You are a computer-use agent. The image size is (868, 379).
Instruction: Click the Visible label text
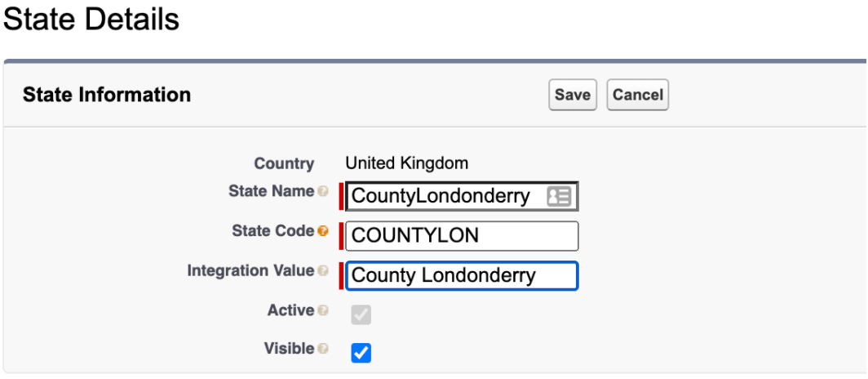tap(289, 349)
